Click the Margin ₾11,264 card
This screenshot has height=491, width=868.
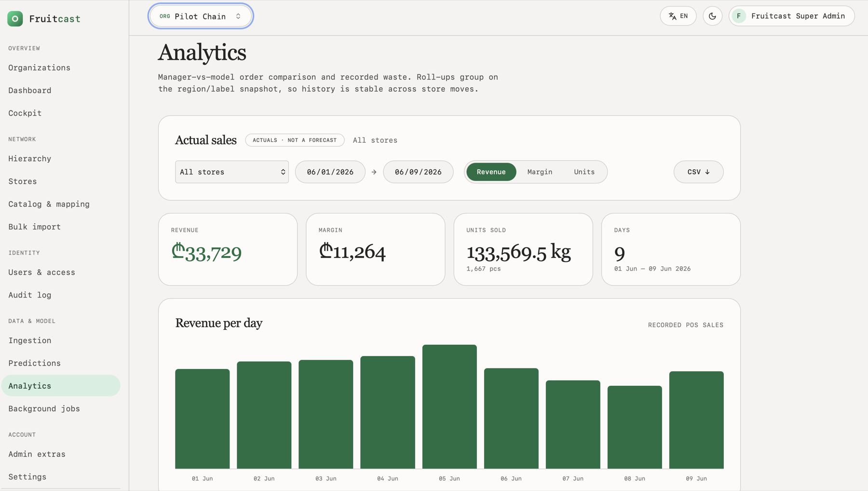(375, 249)
